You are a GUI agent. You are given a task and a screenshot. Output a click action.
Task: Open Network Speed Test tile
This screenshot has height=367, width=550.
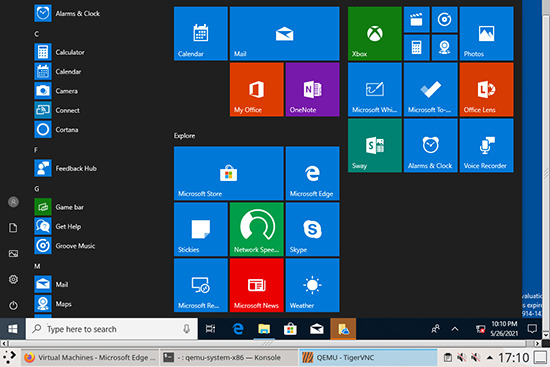pos(257,229)
